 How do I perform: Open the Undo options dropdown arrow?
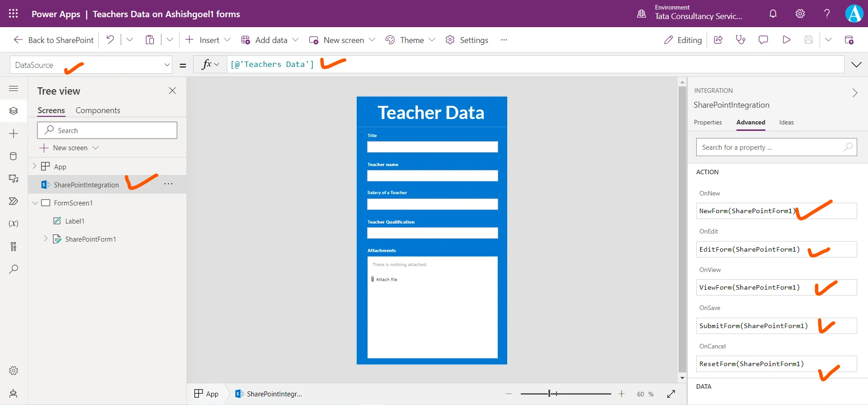(130, 40)
